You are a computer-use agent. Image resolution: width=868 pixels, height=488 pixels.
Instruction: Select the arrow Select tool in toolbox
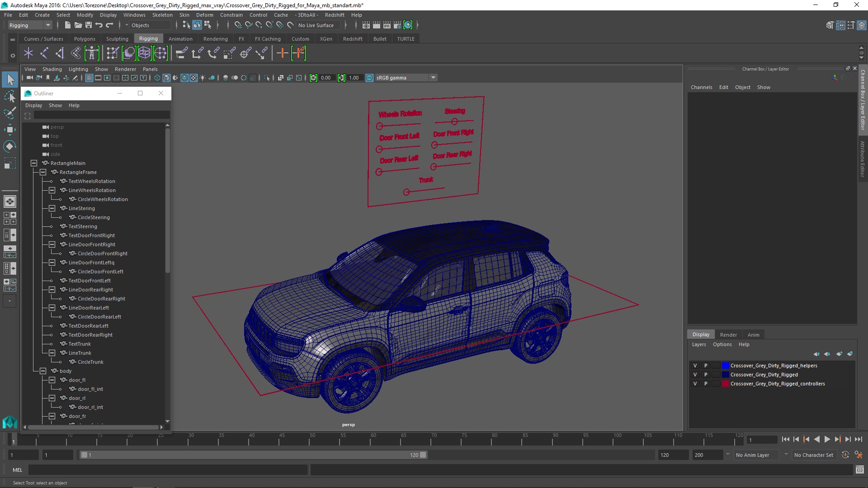point(10,80)
